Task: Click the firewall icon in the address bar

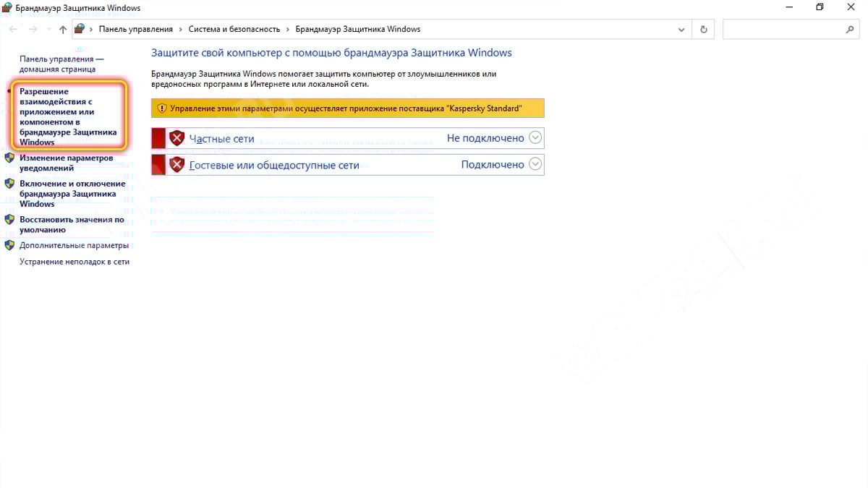Action: click(80, 30)
